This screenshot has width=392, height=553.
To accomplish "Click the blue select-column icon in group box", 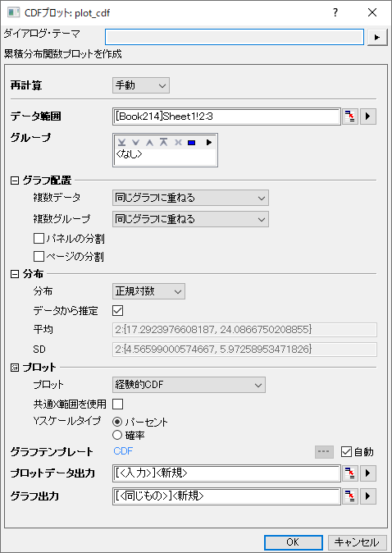I will click(x=191, y=143).
